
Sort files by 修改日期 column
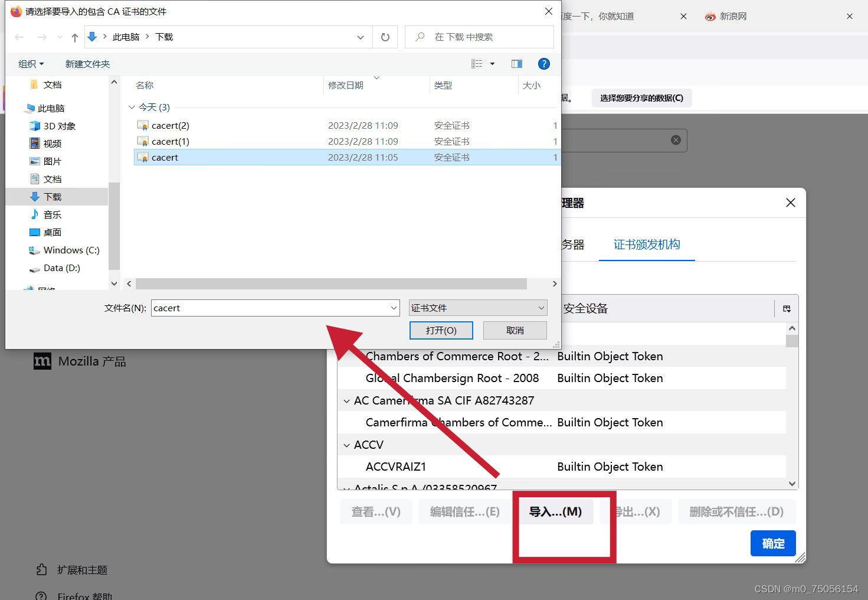tap(346, 85)
